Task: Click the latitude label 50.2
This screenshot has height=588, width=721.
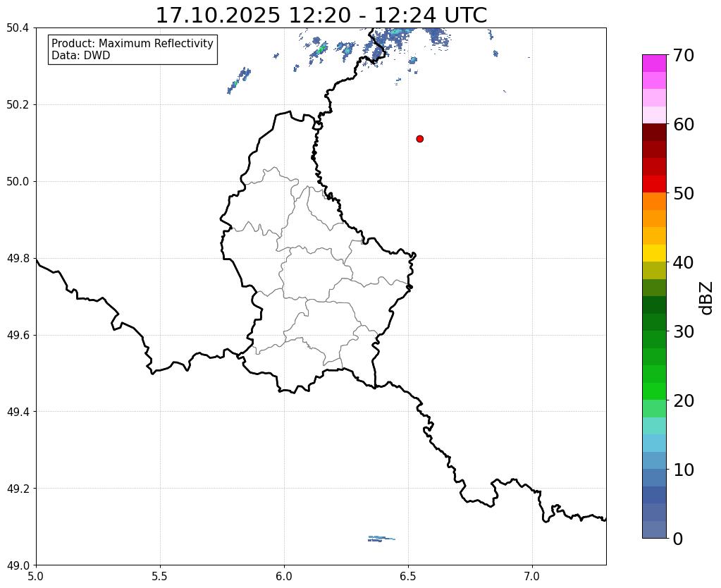Action: [x=18, y=105]
